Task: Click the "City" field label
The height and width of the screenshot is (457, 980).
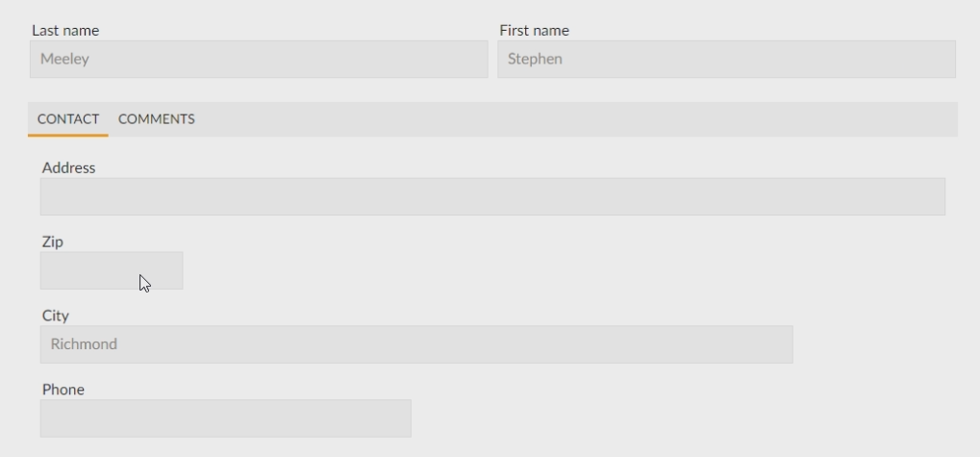Action: [x=56, y=316]
